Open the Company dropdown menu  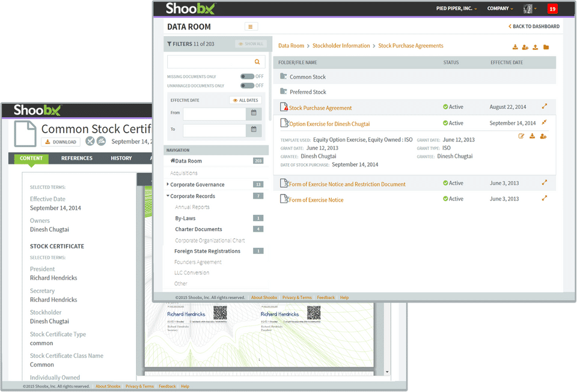499,8
